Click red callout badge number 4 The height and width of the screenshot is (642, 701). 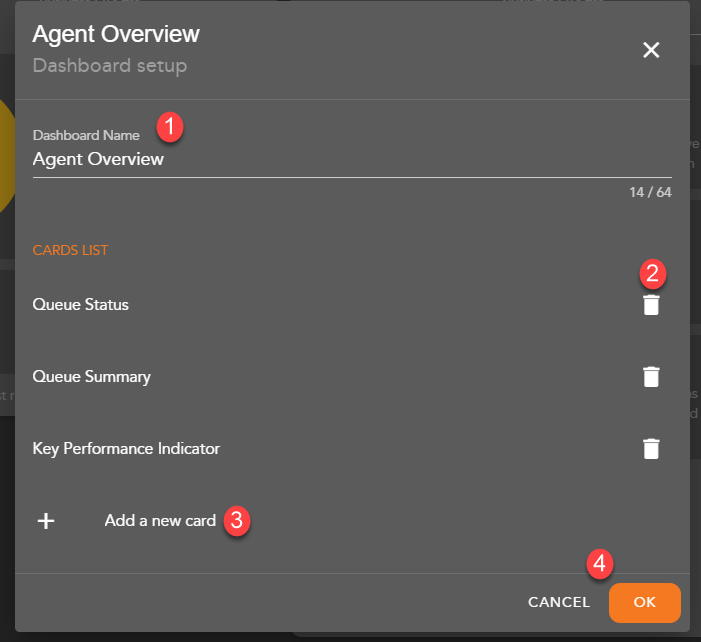(x=599, y=565)
